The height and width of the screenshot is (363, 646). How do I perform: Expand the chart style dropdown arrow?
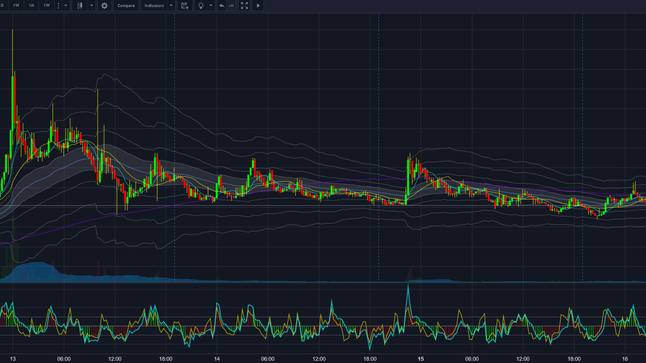(91, 6)
